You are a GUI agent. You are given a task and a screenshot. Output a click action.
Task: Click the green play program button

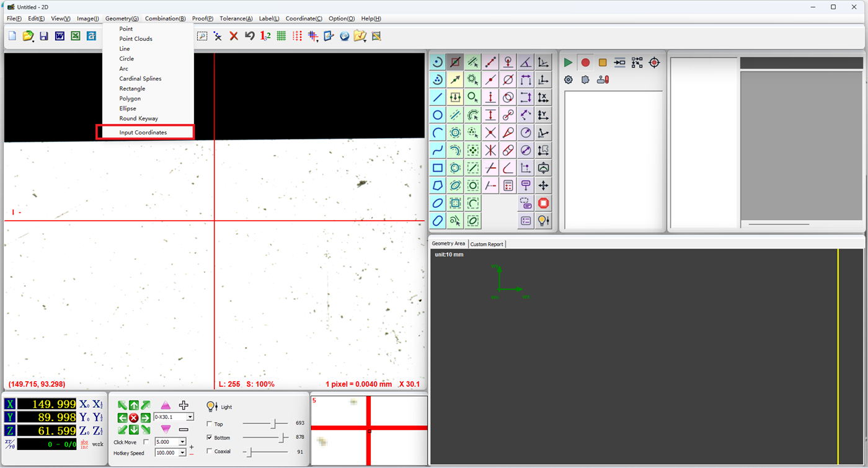point(568,63)
